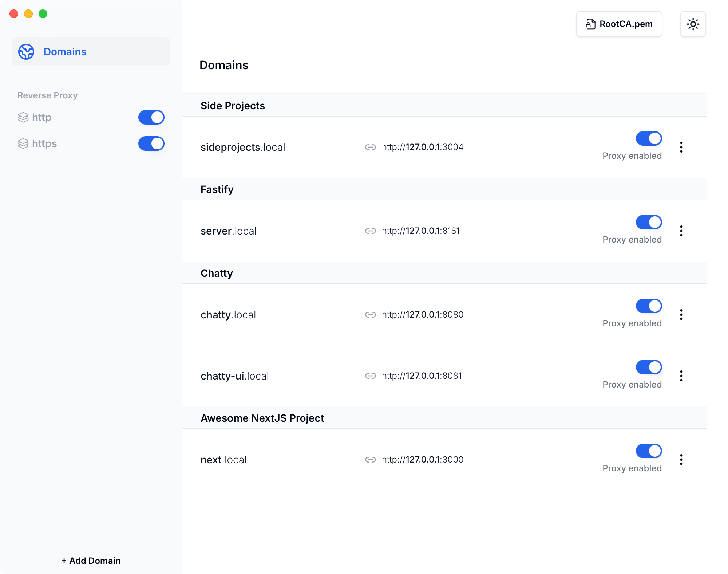Switch off the proxy for next.local
The image size is (728, 574).
pos(649,451)
